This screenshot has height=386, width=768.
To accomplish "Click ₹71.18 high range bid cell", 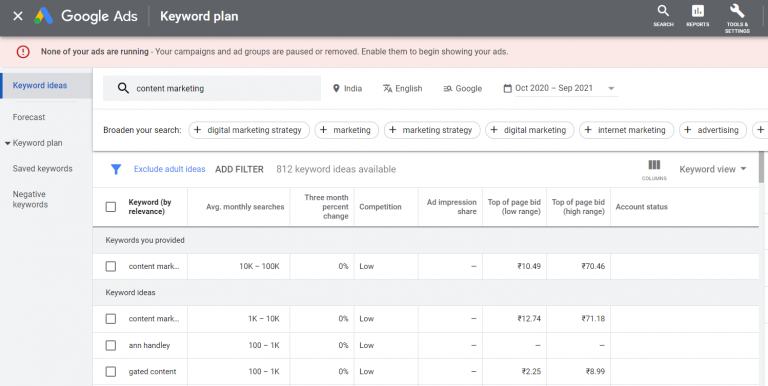I will [593, 318].
